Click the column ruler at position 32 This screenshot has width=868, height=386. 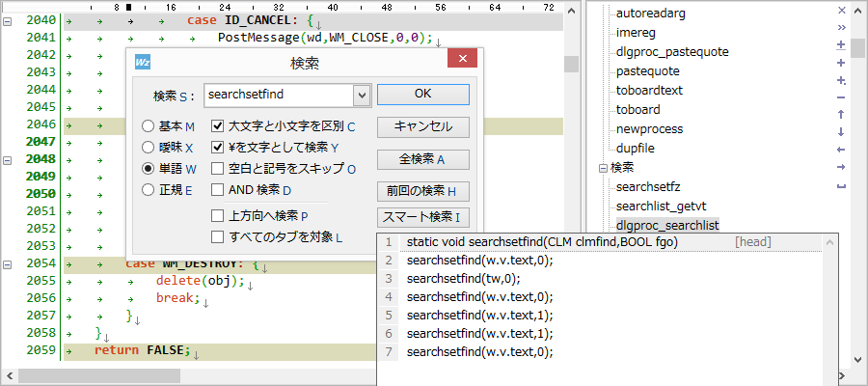279,8
